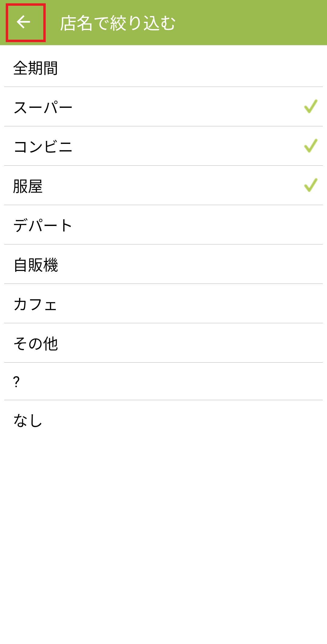Select デパート store filter
Image resolution: width=327 pixels, height=644 pixels.
(x=43, y=226)
